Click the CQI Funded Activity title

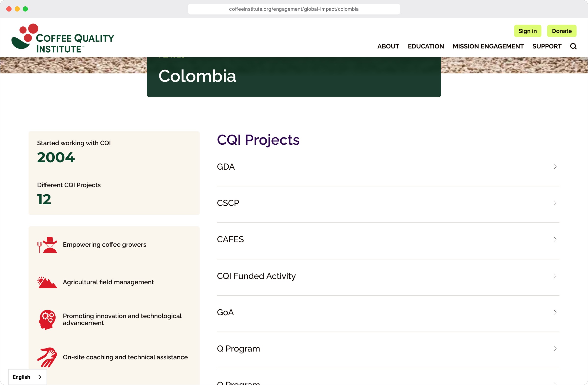256,276
